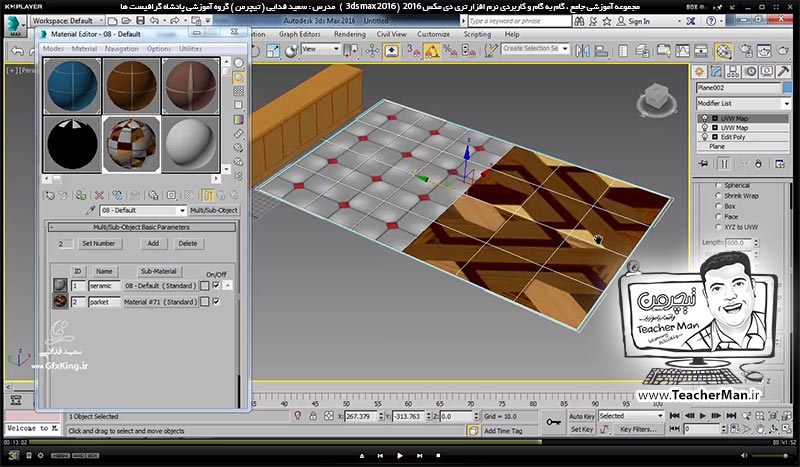Open Mirror tool in main toolbar
800x467 pixels.
click(x=582, y=51)
